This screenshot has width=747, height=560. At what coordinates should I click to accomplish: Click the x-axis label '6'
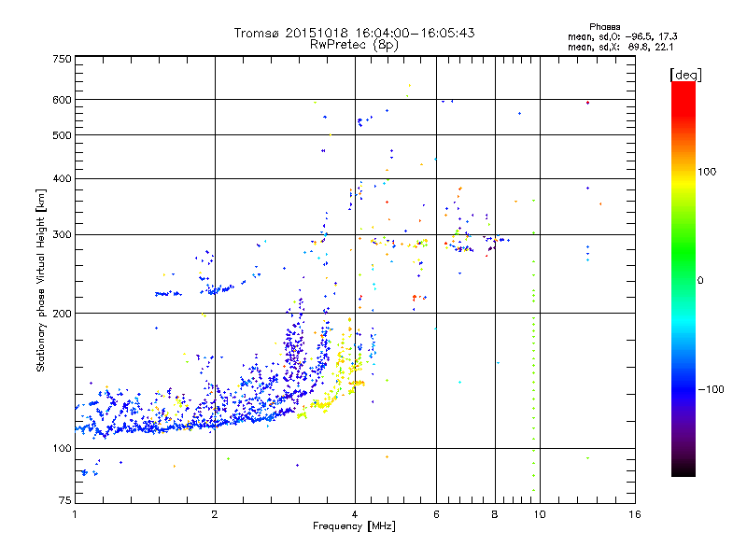pos(436,514)
